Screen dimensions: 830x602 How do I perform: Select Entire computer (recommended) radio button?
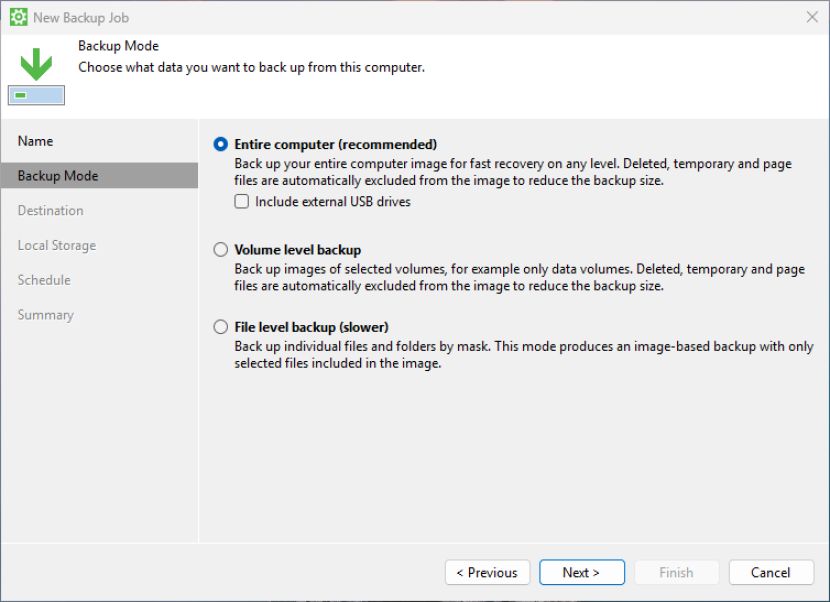(x=221, y=144)
